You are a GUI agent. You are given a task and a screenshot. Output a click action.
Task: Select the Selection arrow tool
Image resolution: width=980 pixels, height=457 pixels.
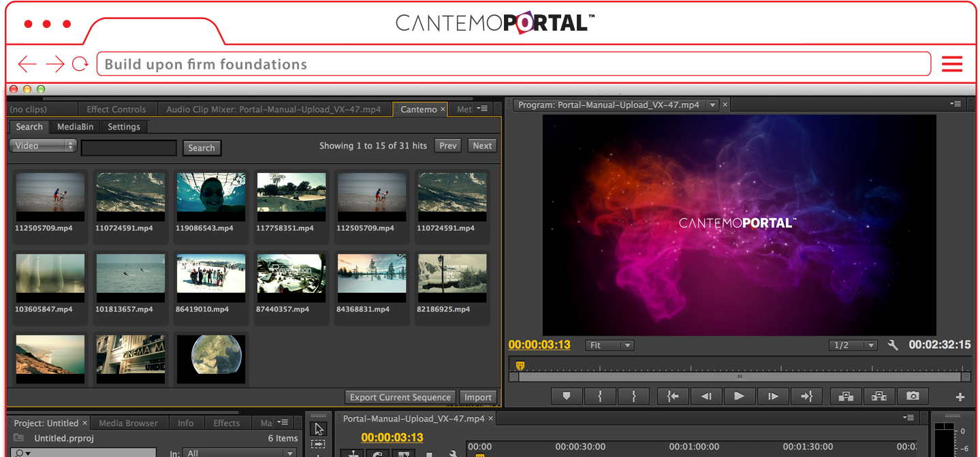[x=318, y=428]
